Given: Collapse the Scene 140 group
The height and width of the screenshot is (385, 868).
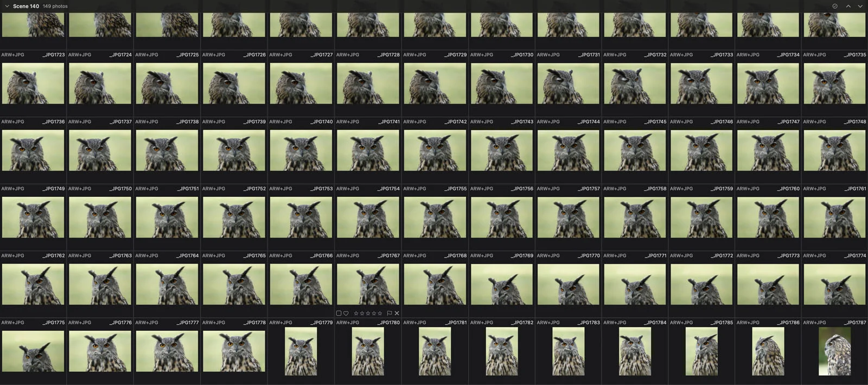Looking at the screenshot, I should (7, 6).
